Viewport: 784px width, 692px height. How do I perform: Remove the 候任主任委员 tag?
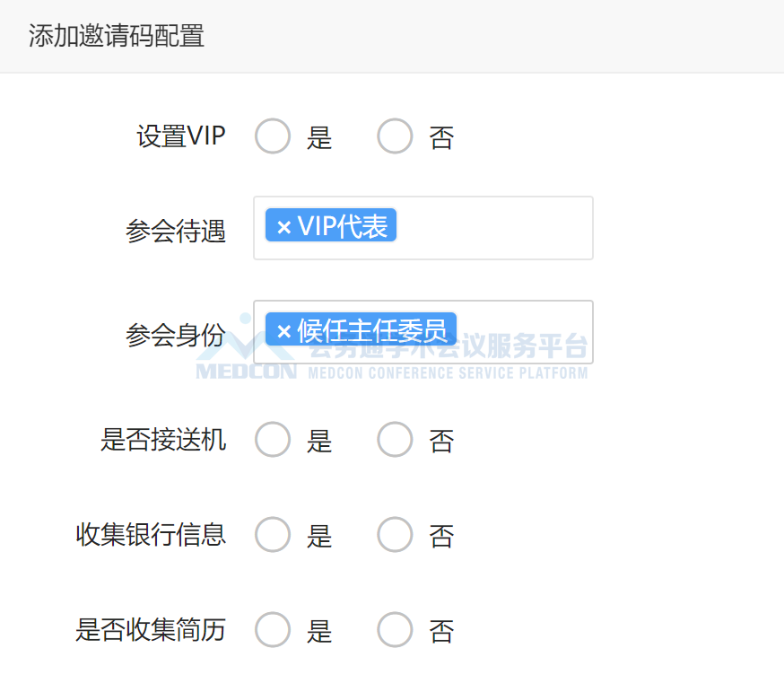(284, 331)
